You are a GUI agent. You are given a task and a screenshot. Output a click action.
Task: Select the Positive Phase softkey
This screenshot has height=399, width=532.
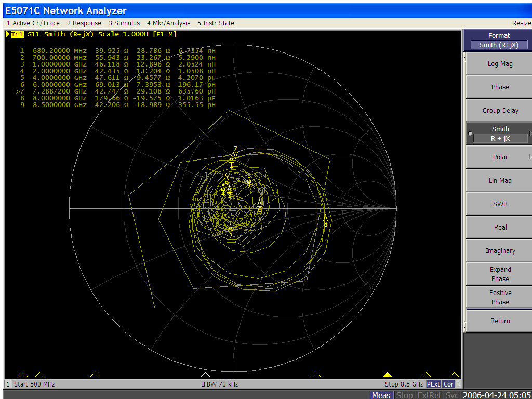(x=500, y=297)
